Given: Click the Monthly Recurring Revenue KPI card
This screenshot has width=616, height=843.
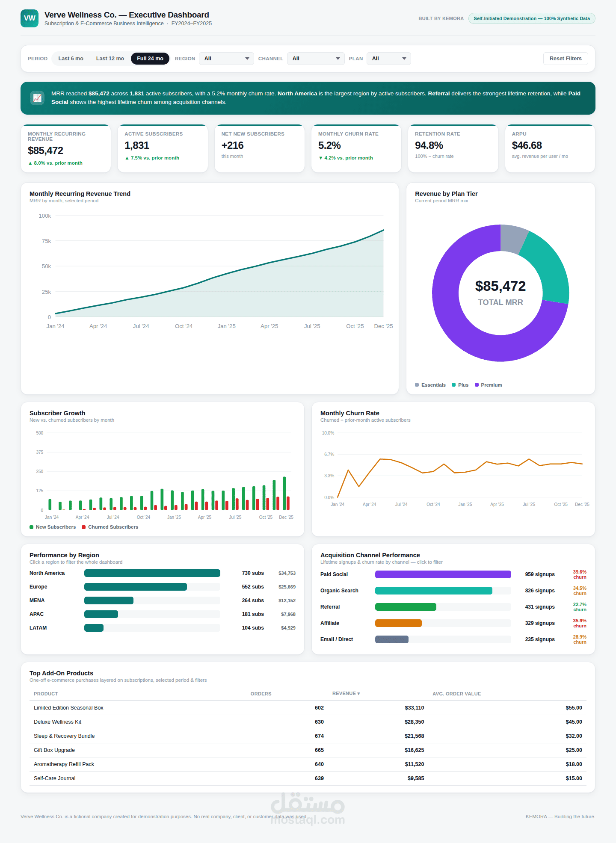Looking at the screenshot, I should (x=66, y=148).
